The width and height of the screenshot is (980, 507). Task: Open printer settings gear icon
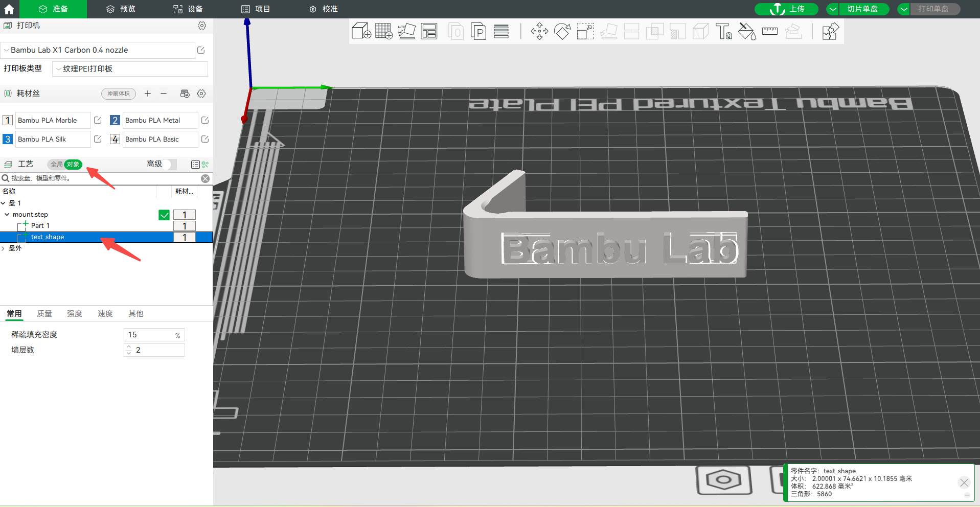(202, 26)
